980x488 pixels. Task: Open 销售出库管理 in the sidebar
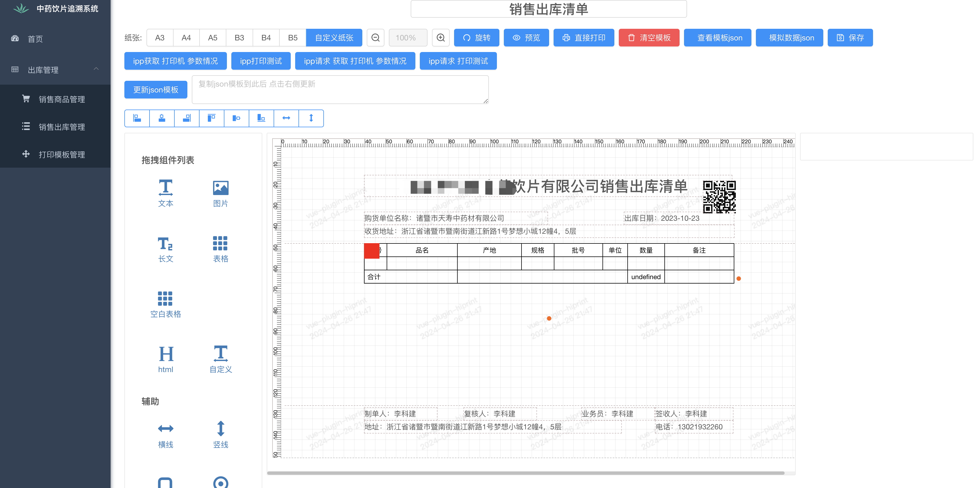click(55, 127)
